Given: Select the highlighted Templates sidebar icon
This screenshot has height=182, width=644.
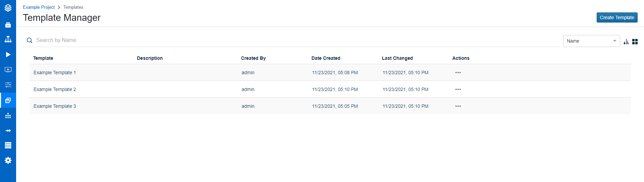Looking at the screenshot, I should pyautogui.click(x=8, y=100).
